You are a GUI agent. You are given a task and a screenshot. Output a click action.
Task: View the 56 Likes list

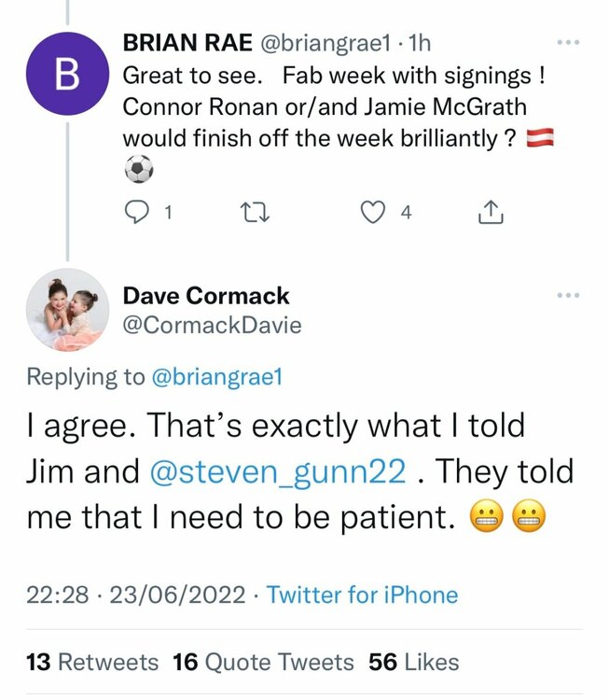pos(414,662)
